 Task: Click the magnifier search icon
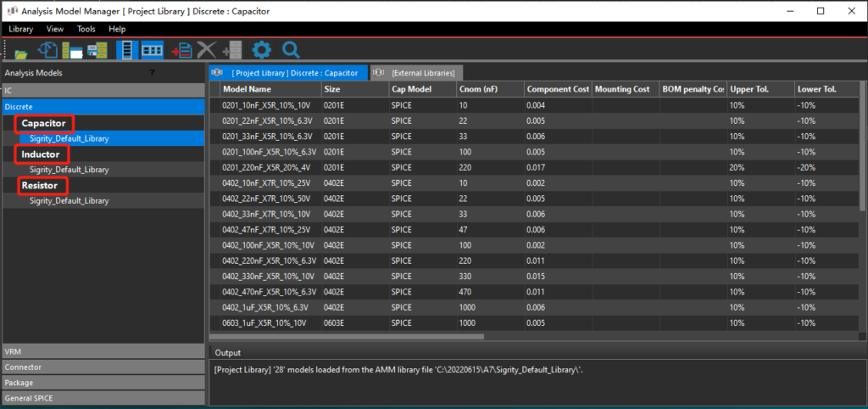(x=291, y=50)
